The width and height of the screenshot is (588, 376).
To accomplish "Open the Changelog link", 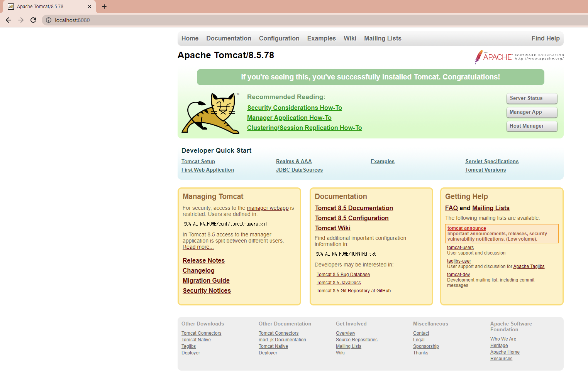I will pos(198,271).
